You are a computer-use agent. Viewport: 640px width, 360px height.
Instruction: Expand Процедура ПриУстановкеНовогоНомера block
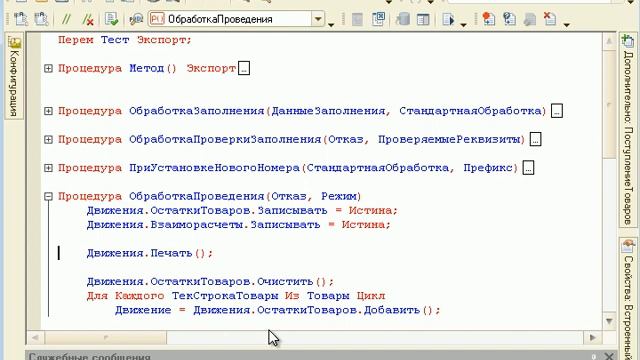(48, 168)
